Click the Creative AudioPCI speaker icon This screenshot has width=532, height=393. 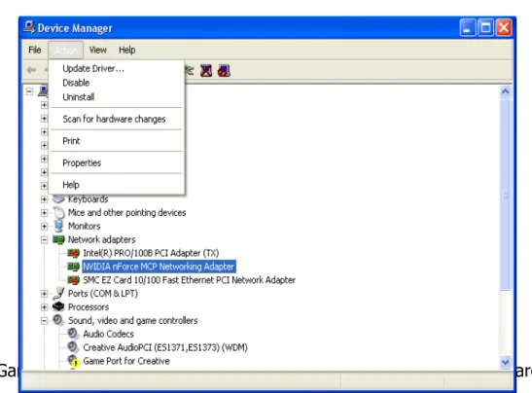click(x=73, y=347)
